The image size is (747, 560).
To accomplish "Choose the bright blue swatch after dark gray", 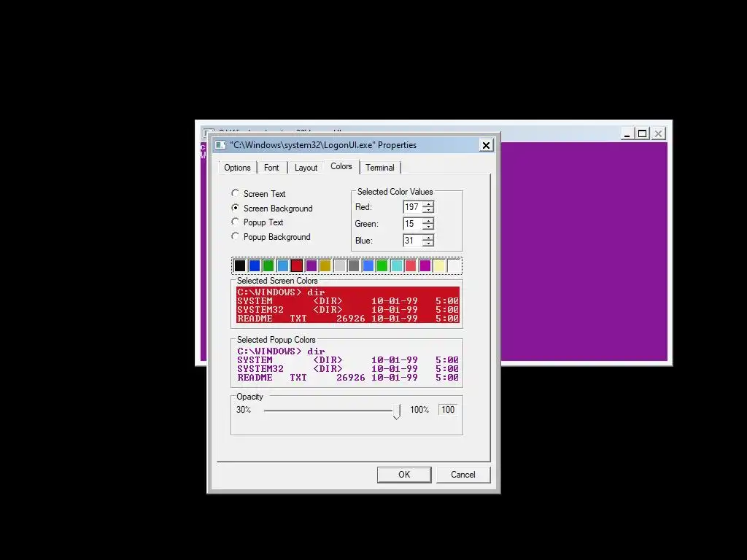I will tap(368, 265).
